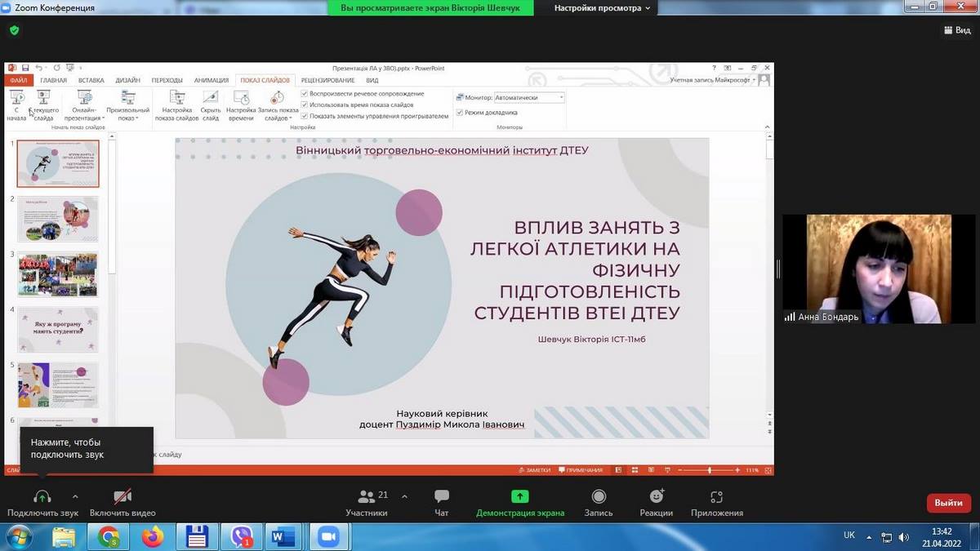Select slide 4 thumbnail in the slide panel

point(58,329)
